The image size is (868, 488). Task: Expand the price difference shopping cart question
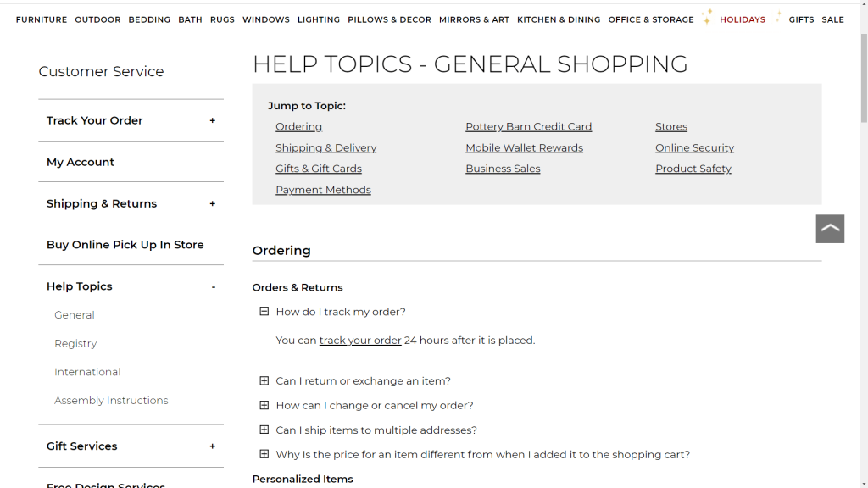[x=264, y=455]
